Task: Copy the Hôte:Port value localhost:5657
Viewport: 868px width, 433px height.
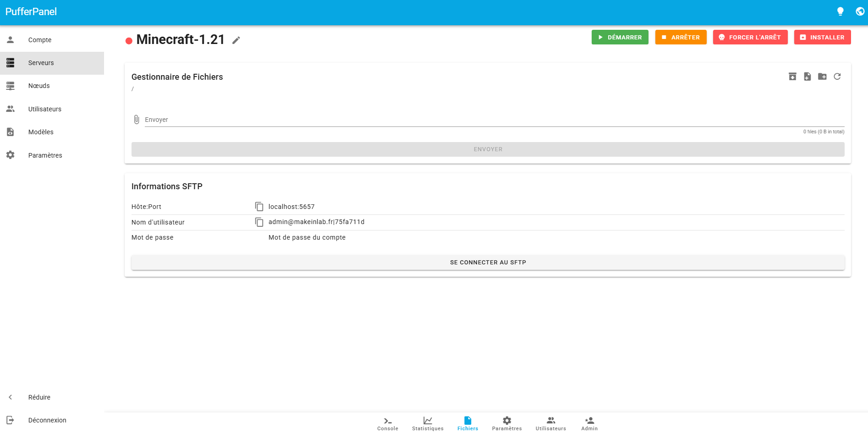Action: 259,207
